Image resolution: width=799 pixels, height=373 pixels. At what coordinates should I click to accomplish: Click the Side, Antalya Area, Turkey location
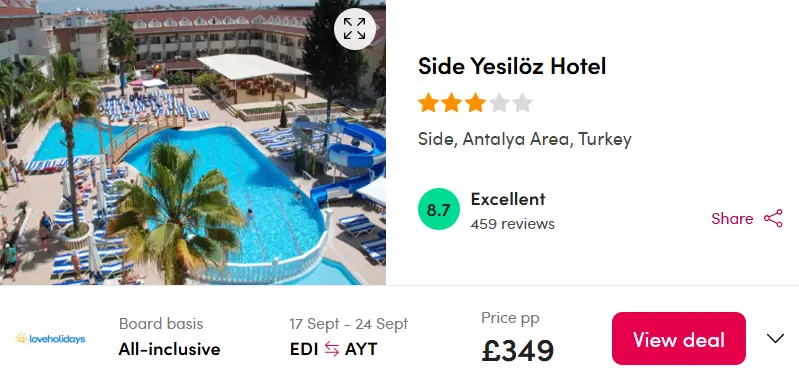[x=525, y=139]
